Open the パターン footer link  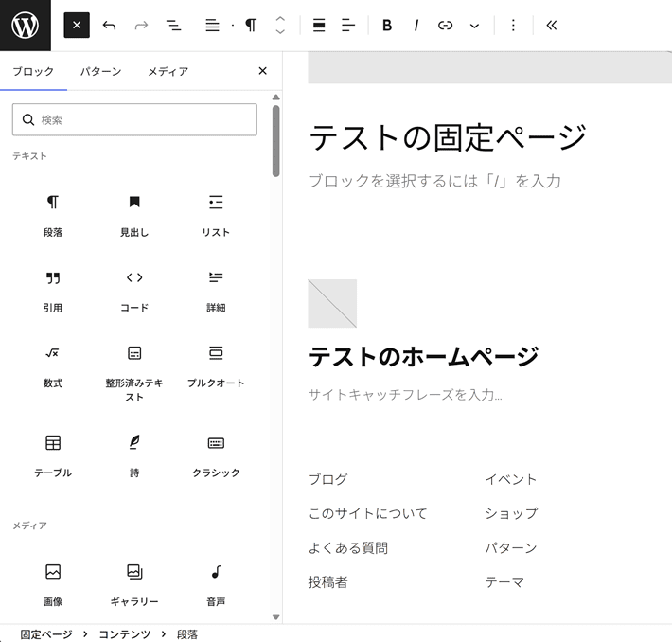pyautogui.click(x=511, y=547)
